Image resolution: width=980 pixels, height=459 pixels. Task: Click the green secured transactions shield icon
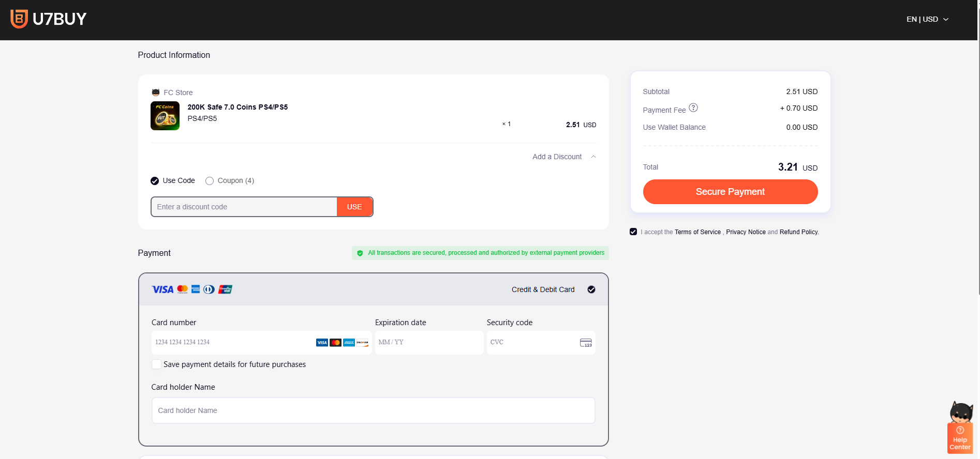click(360, 253)
